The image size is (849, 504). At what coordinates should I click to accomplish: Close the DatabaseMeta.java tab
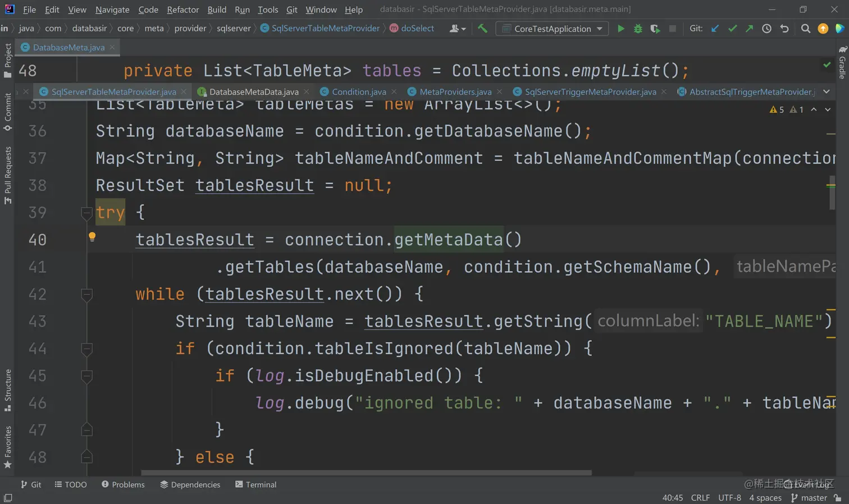(112, 47)
